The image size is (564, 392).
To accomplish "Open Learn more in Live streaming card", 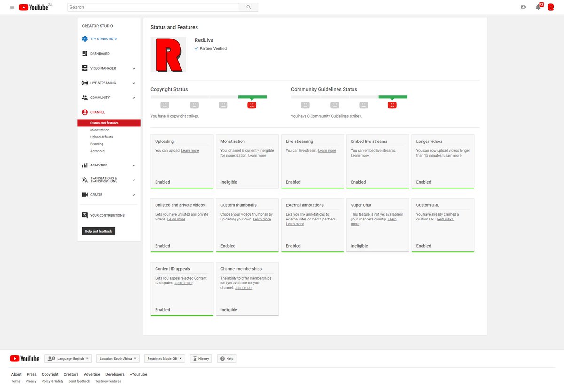I will [327, 151].
